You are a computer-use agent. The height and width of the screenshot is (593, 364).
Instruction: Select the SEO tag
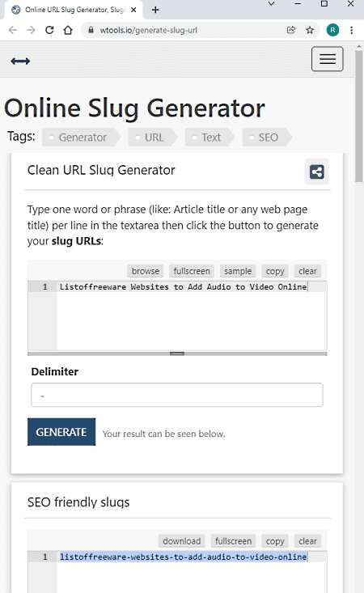pyautogui.click(x=267, y=138)
